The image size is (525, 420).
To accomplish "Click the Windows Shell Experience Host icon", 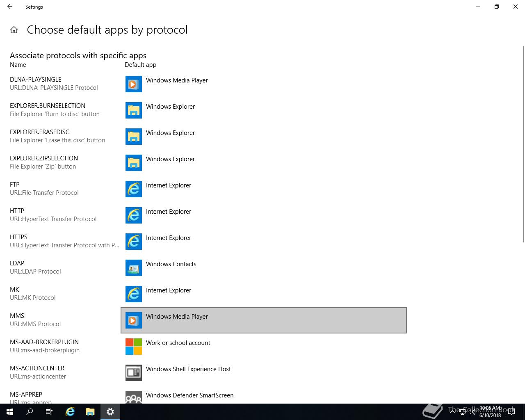I will [x=134, y=373].
